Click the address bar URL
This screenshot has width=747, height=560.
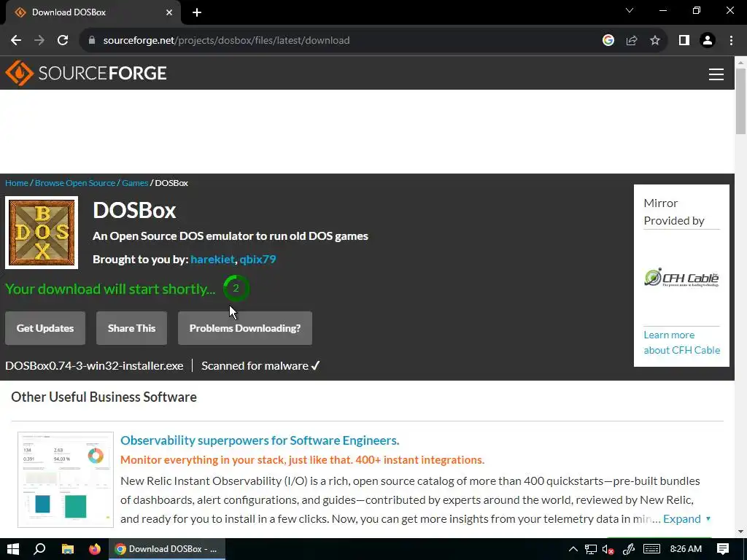(x=226, y=41)
